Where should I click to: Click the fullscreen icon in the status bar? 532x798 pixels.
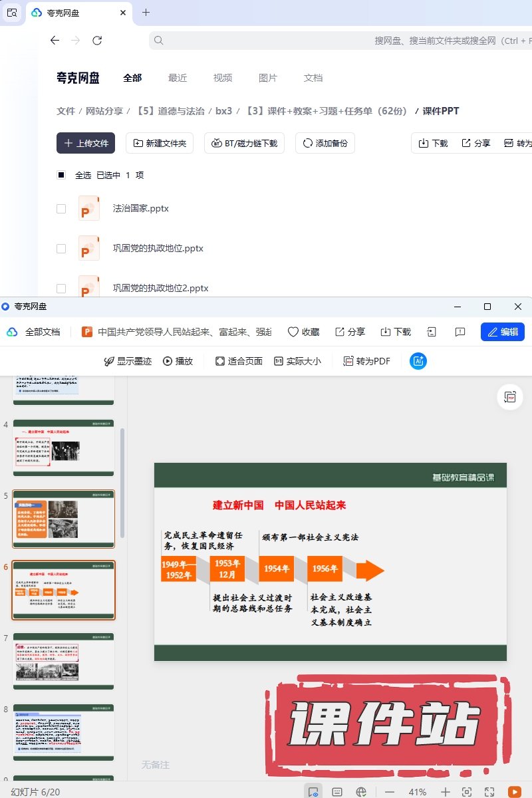489,791
